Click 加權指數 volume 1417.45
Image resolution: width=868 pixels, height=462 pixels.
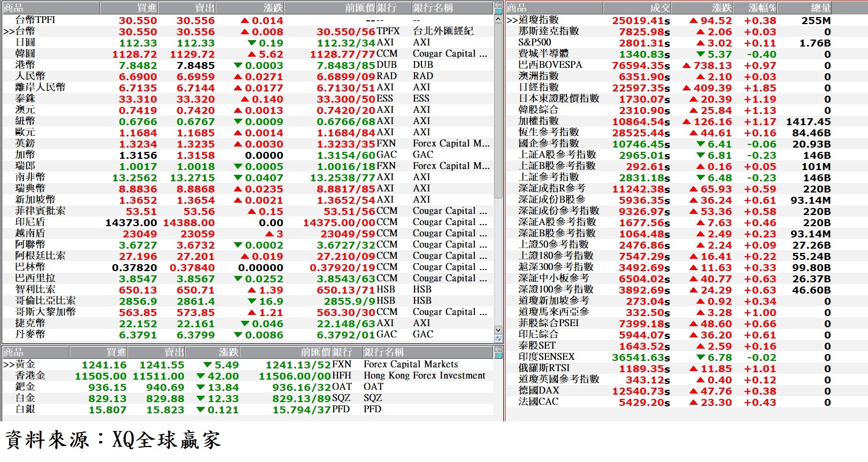click(808, 121)
